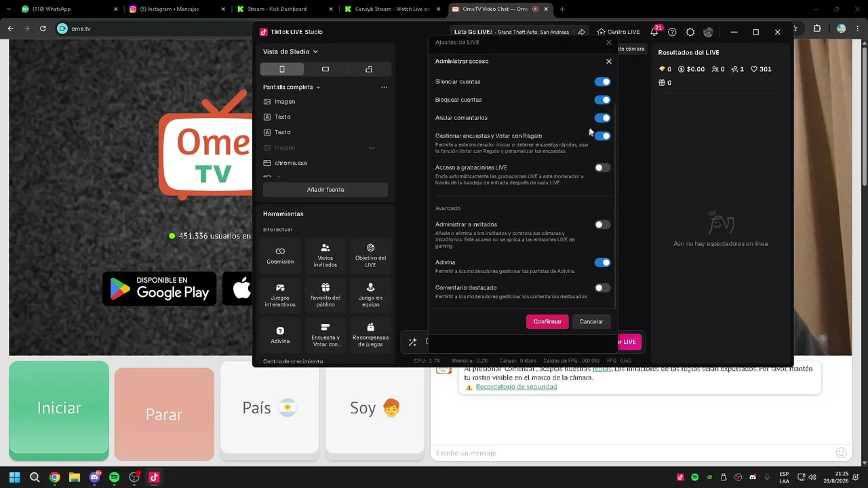The height and width of the screenshot is (488, 868).
Task: Open File Explorer from the taskbar
Action: click(75, 477)
